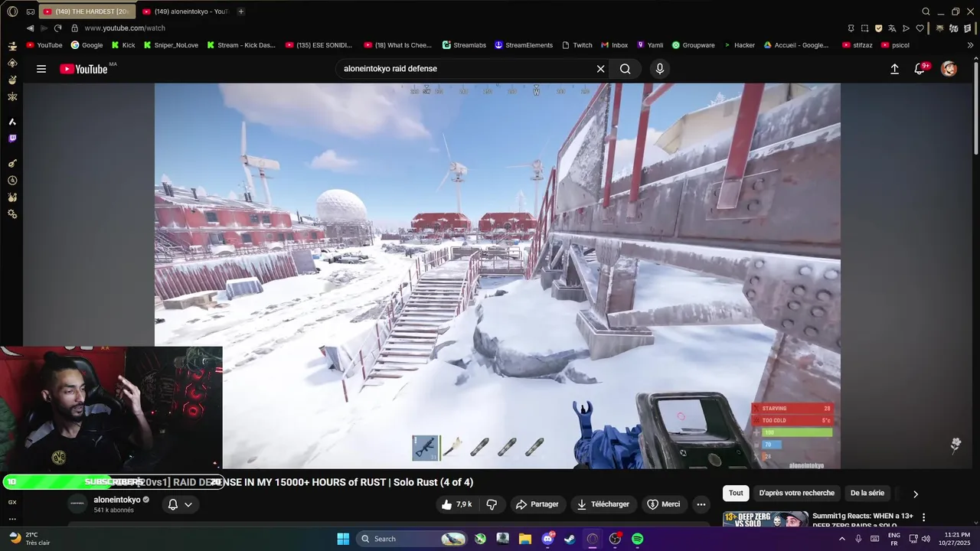Open File Explorer from the taskbar
The image size is (980, 551).
point(525,539)
